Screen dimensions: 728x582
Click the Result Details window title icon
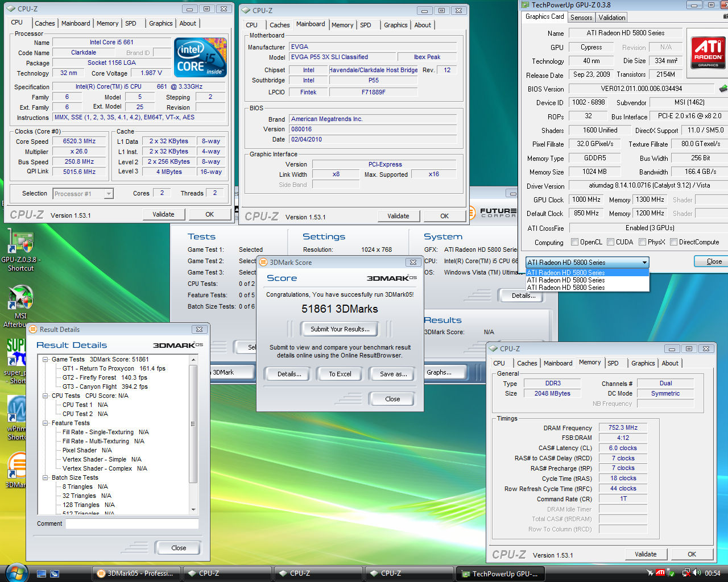coord(32,329)
